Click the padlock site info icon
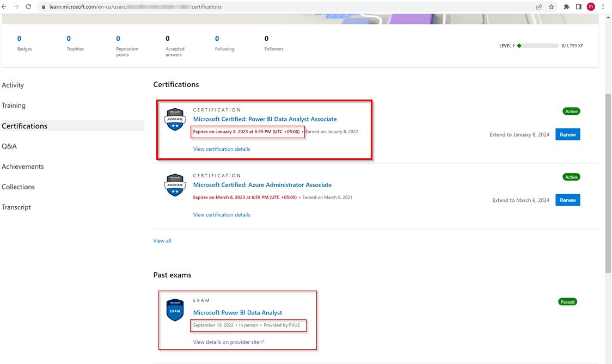Image resolution: width=612 pixels, height=364 pixels. coord(44,7)
